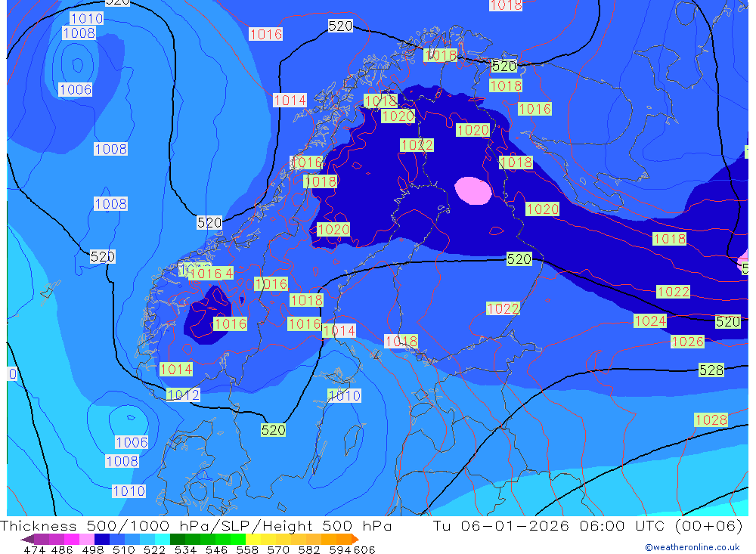
Task: Click the 528 height contour label
Action: click(711, 370)
